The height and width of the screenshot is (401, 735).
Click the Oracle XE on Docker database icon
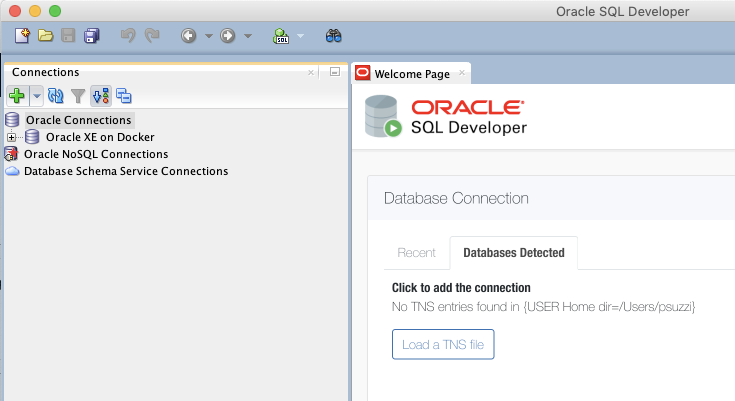coord(32,137)
